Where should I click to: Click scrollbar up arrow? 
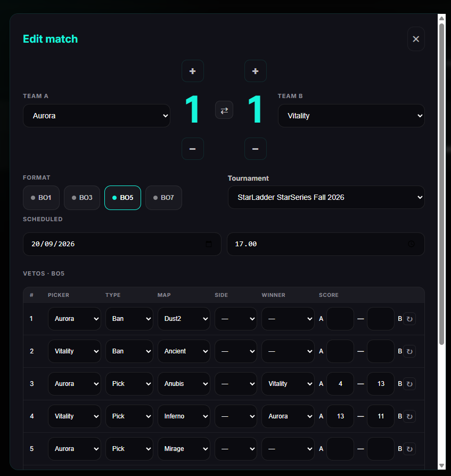click(441, 19)
